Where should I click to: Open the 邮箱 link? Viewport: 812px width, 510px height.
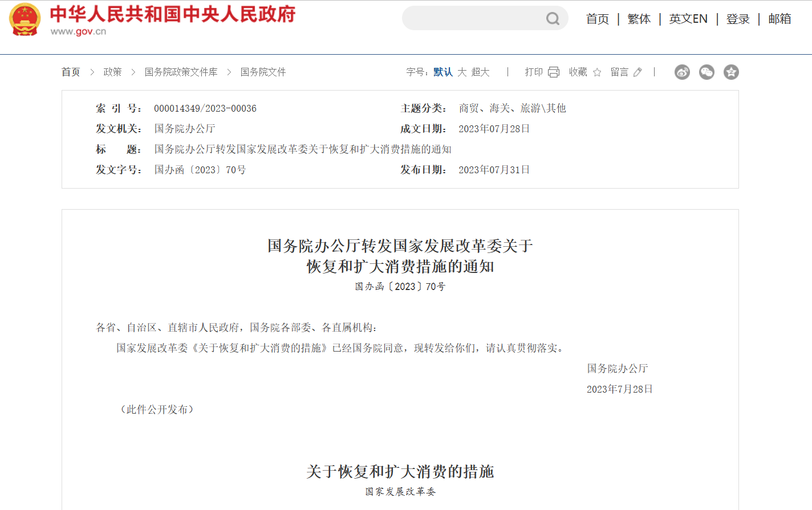click(x=779, y=19)
